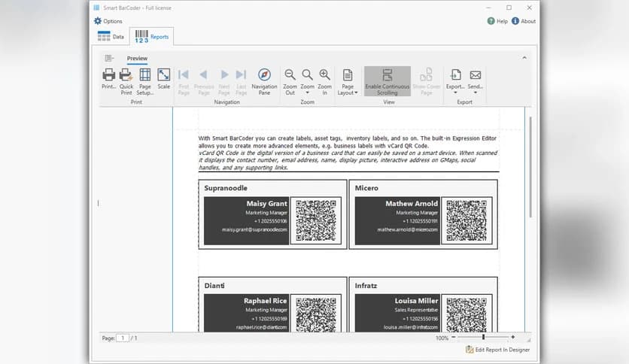Switch to the Data tab

point(111,37)
